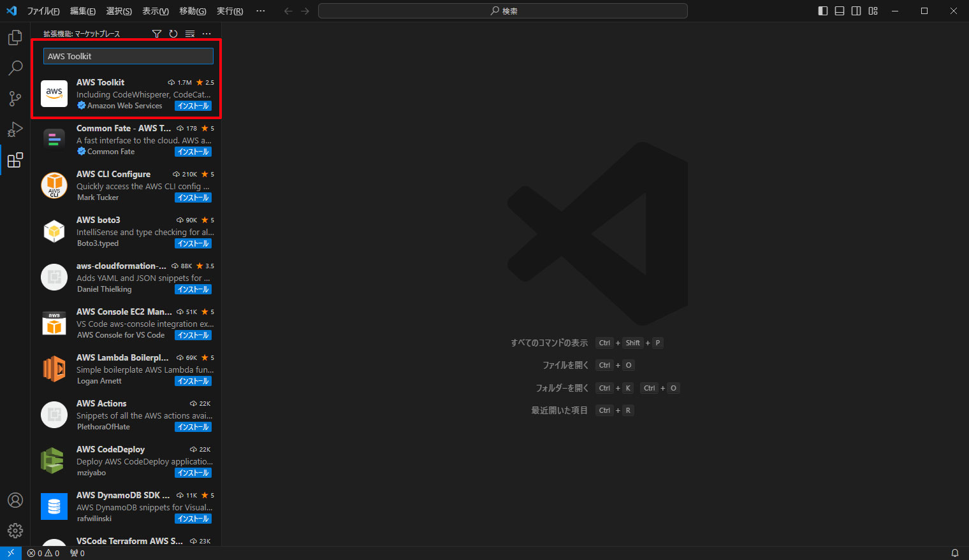Image resolution: width=969 pixels, height=560 pixels.
Task: Toggle secondary side bar layout icon
Action: (x=856, y=11)
